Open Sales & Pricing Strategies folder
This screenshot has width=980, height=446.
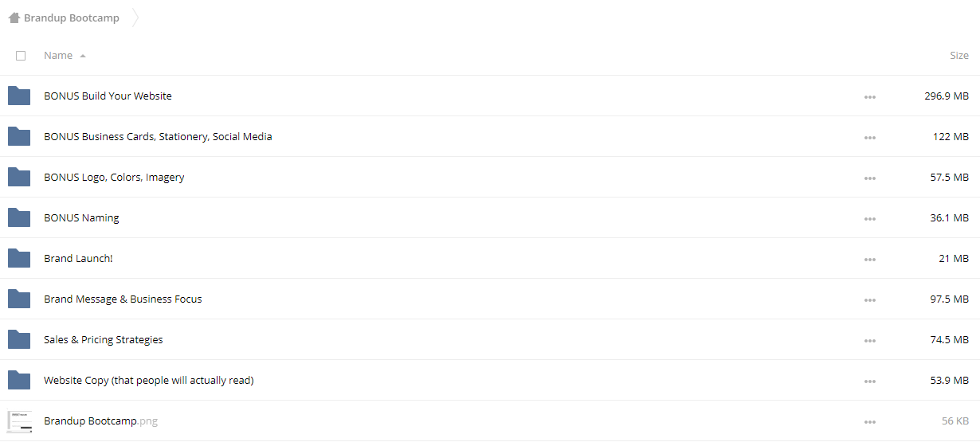104,339
